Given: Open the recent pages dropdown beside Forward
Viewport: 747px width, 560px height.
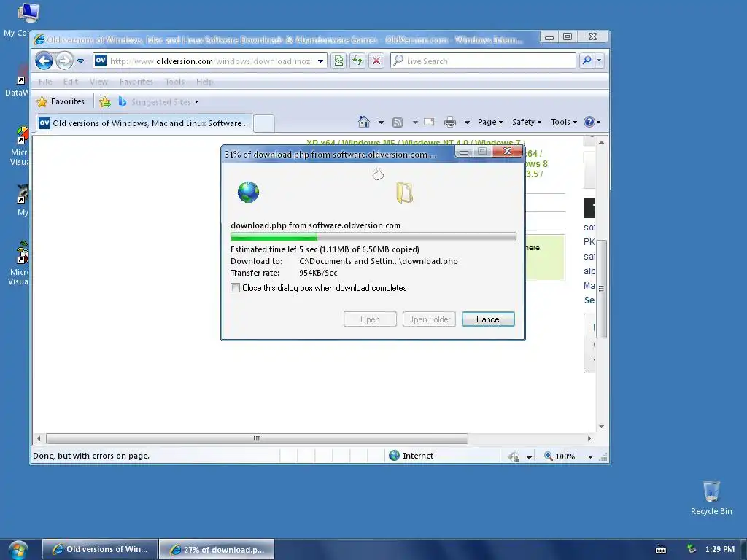Looking at the screenshot, I should pyautogui.click(x=80, y=61).
